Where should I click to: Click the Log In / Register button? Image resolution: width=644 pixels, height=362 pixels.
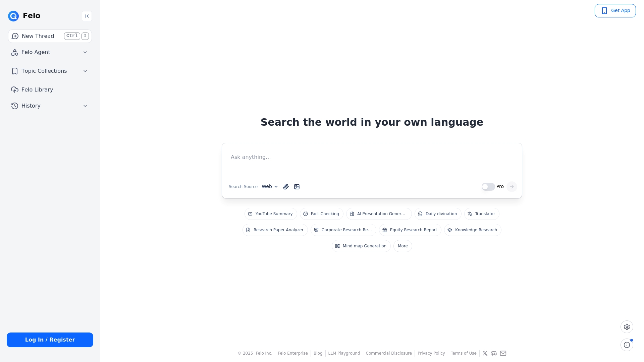point(50,340)
